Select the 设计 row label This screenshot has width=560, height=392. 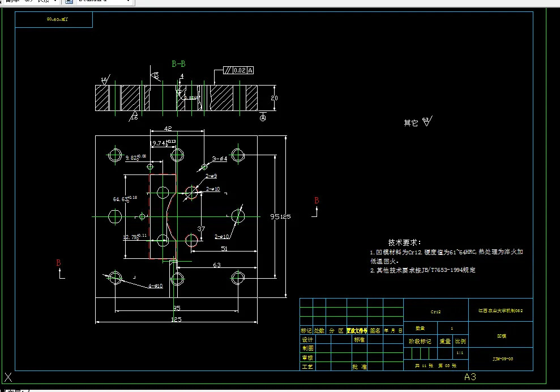[x=307, y=339]
